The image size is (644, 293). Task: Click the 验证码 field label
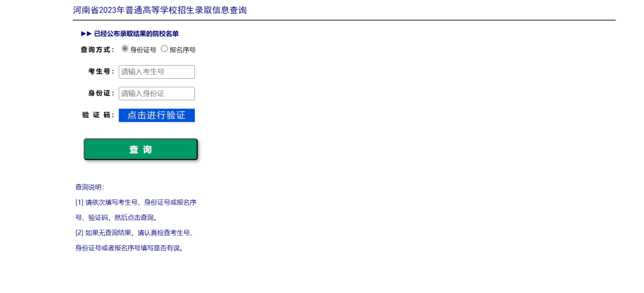click(98, 115)
